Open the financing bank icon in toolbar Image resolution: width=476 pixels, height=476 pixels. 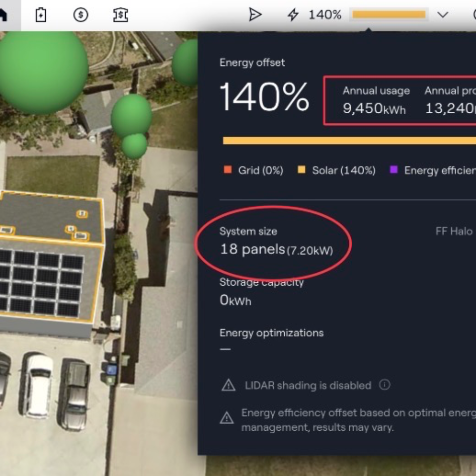pyautogui.click(x=120, y=15)
